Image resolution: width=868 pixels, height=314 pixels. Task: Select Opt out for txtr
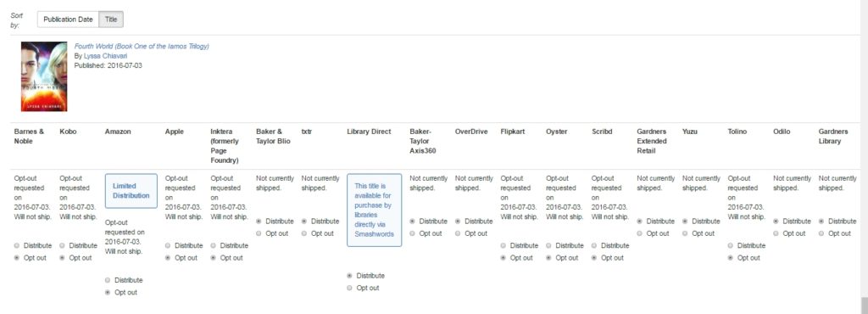click(304, 233)
